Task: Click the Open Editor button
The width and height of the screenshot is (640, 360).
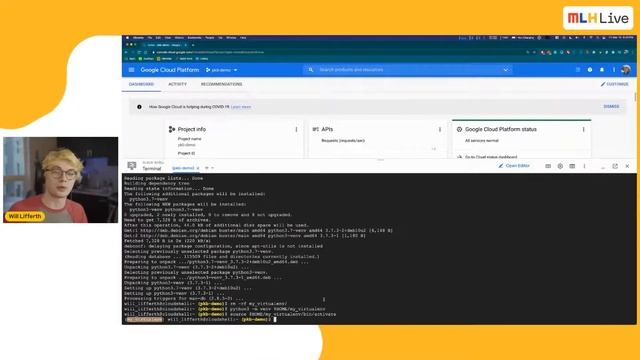Action: point(514,166)
